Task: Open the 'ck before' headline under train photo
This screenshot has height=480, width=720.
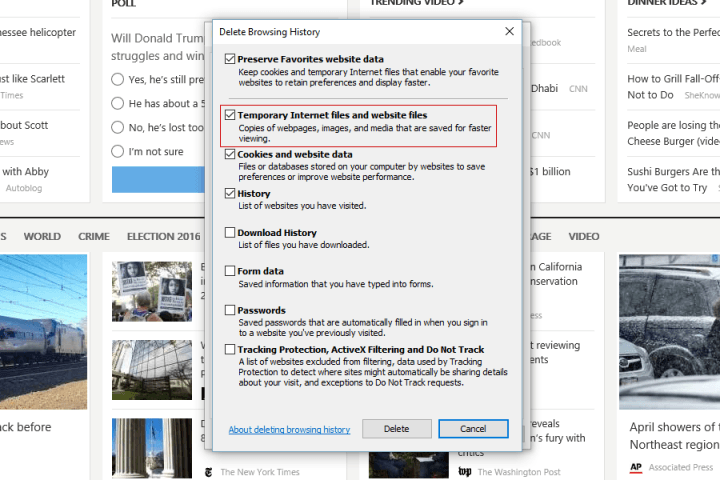Action: [26, 427]
